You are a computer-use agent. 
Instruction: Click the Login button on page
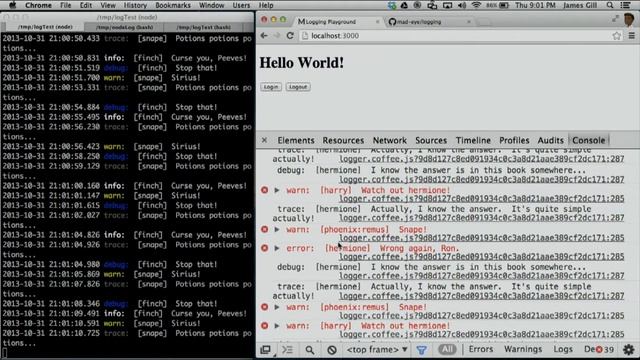tap(271, 87)
